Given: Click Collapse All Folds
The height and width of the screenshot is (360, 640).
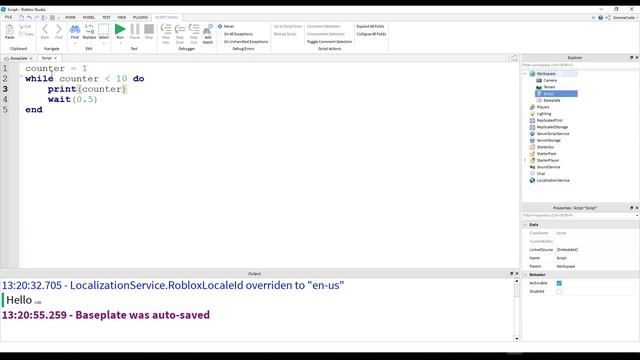Looking at the screenshot, I should (371, 34).
